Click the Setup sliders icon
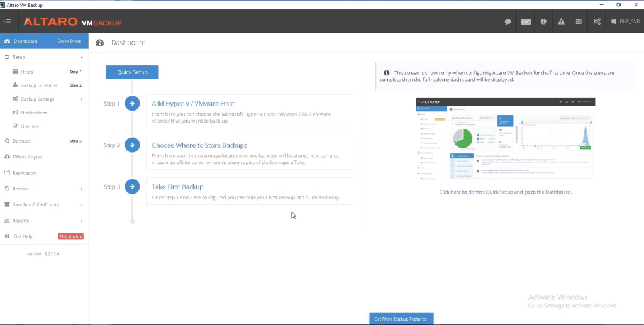Screen dimensions: 644x325 coord(7,57)
